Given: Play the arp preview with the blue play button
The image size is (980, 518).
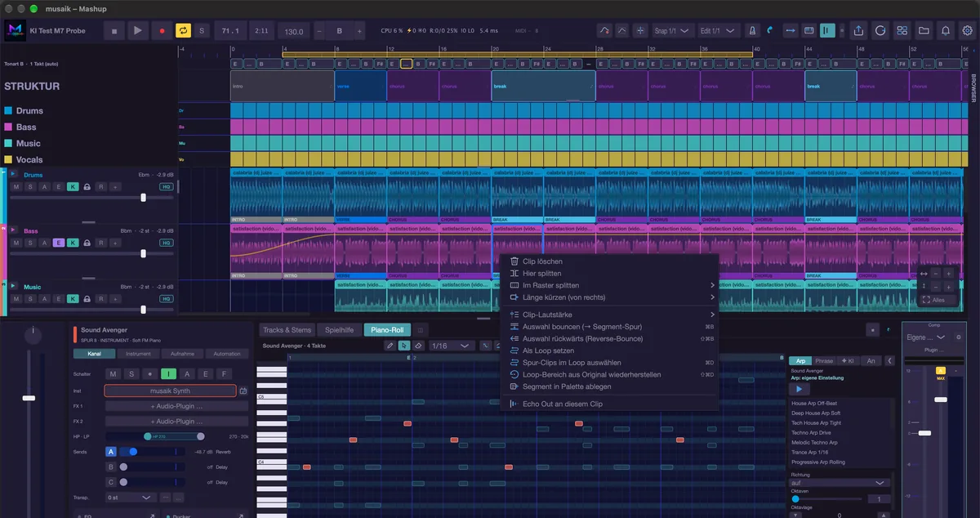Looking at the screenshot, I should point(798,390).
